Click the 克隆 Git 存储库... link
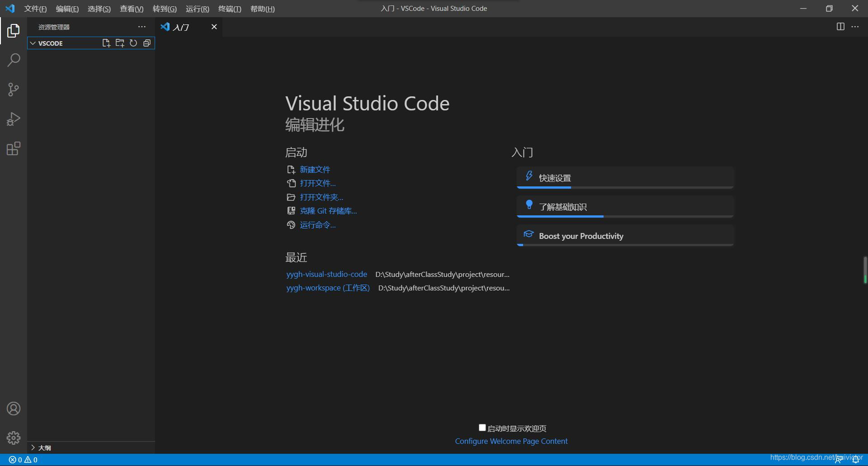This screenshot has height=466, width=868. 328,211
